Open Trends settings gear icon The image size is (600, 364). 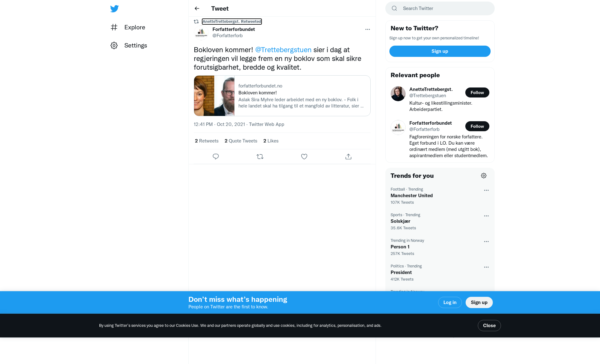pyautogui.click(x=484, y=176)
